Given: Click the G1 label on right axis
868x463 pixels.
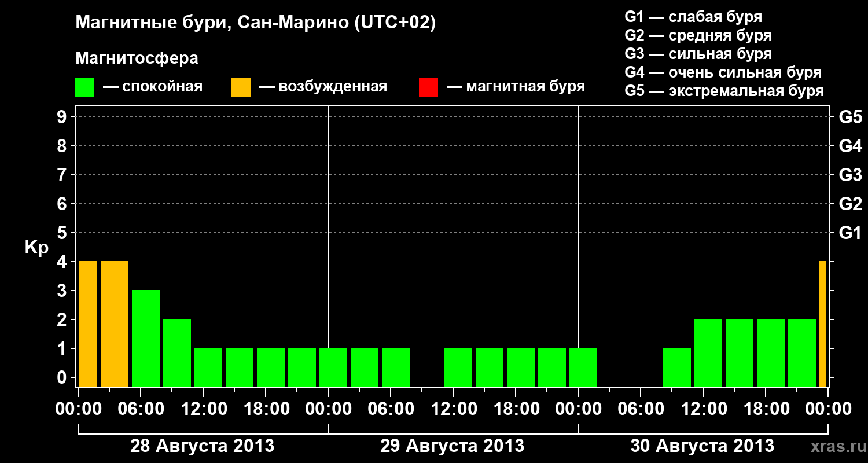Looking at the screenshot, I should tap(850, 233).
